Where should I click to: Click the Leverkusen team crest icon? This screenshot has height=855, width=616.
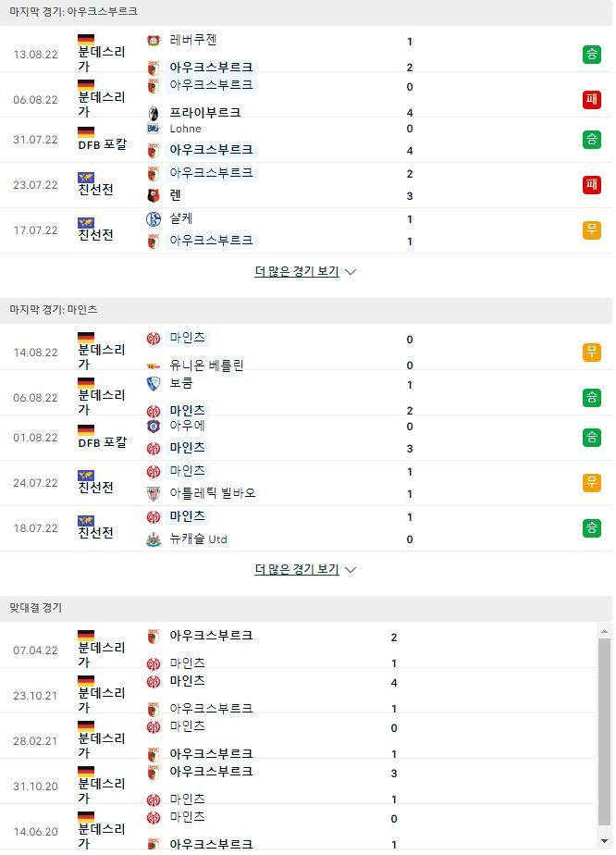(154, 41)
